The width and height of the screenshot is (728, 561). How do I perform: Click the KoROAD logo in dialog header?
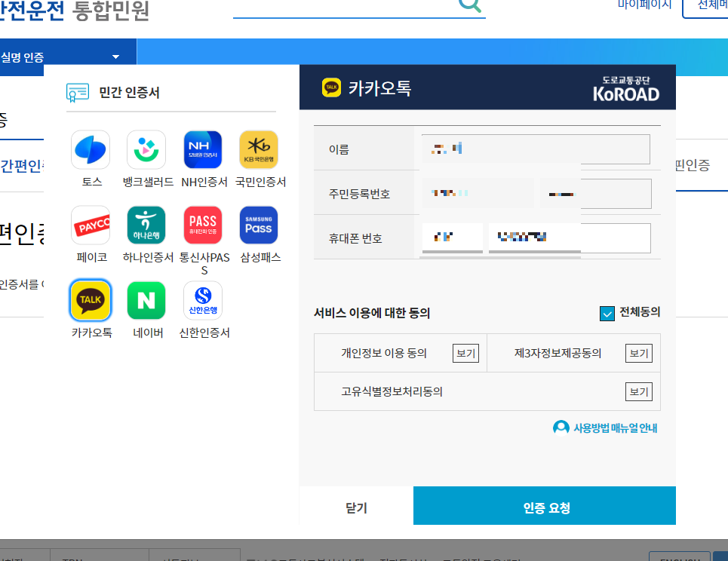[626, 89]
